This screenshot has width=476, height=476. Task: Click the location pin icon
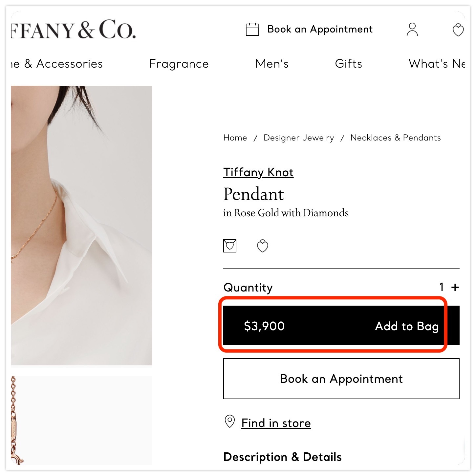point(229,422)
